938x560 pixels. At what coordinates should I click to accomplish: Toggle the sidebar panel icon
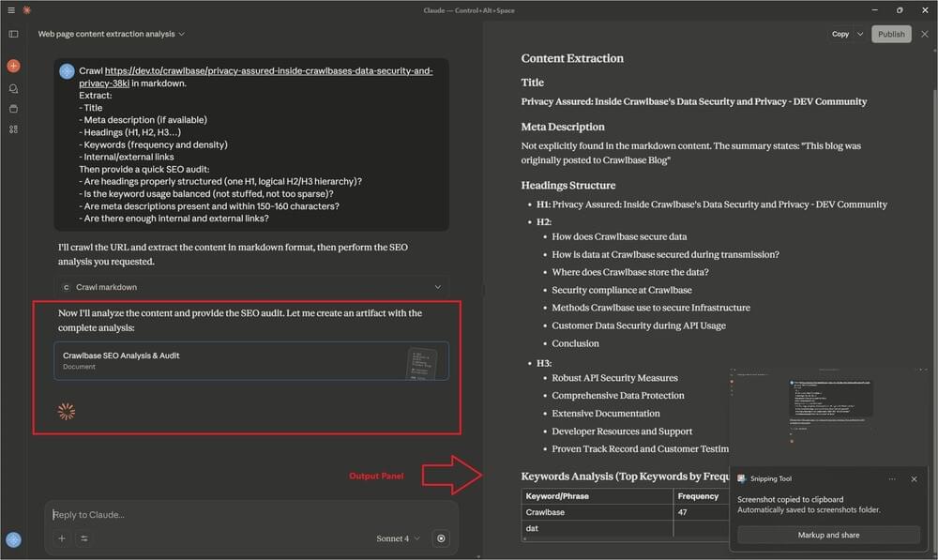[x=13, y=34]
